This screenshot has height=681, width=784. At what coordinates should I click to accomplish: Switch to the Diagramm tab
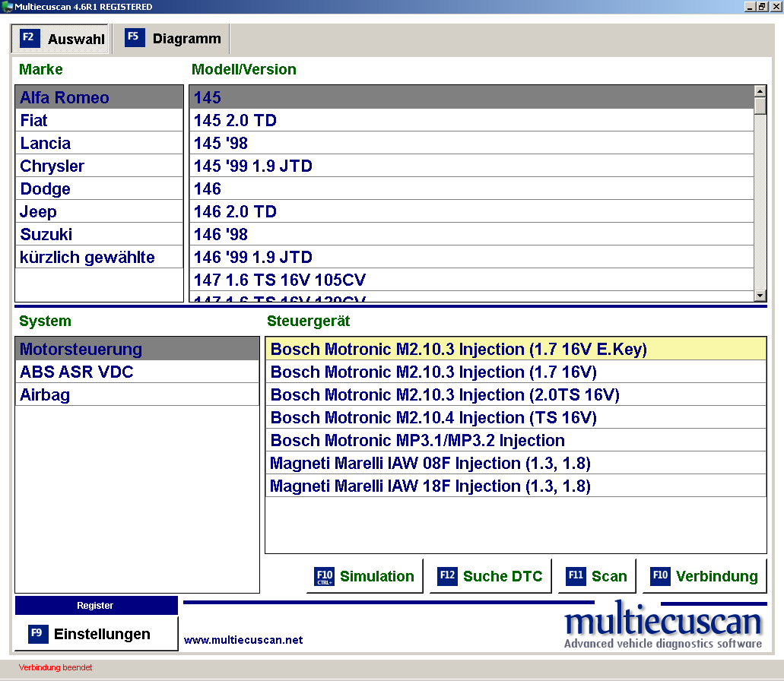click(x=173, y=39)
